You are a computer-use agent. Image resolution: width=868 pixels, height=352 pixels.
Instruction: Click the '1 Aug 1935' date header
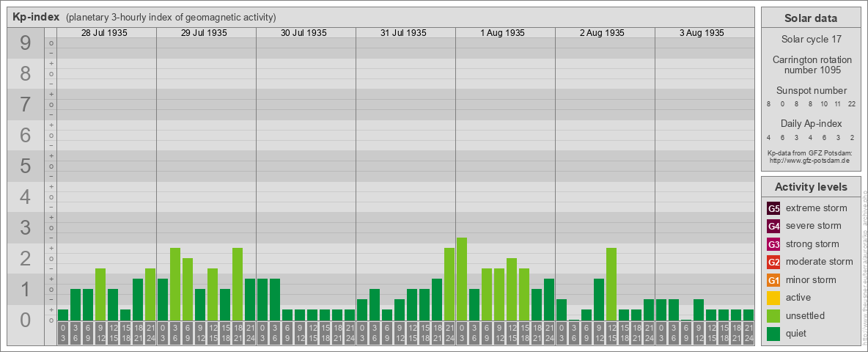point(503,33)
